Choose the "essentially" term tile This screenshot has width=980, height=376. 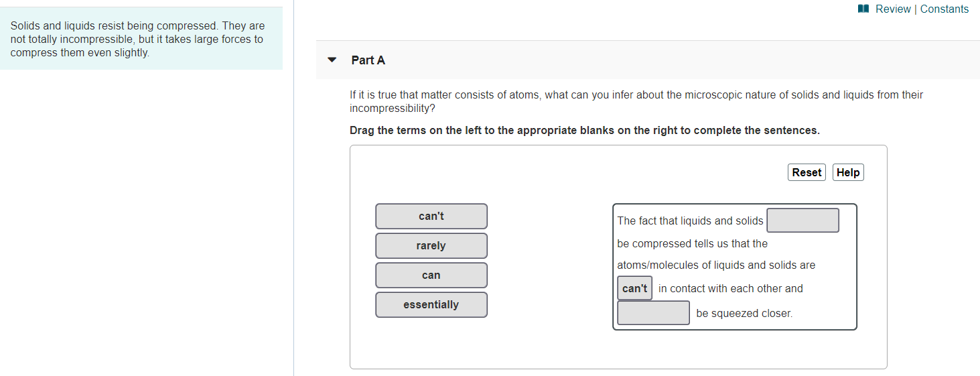click(x=431, y=305)
